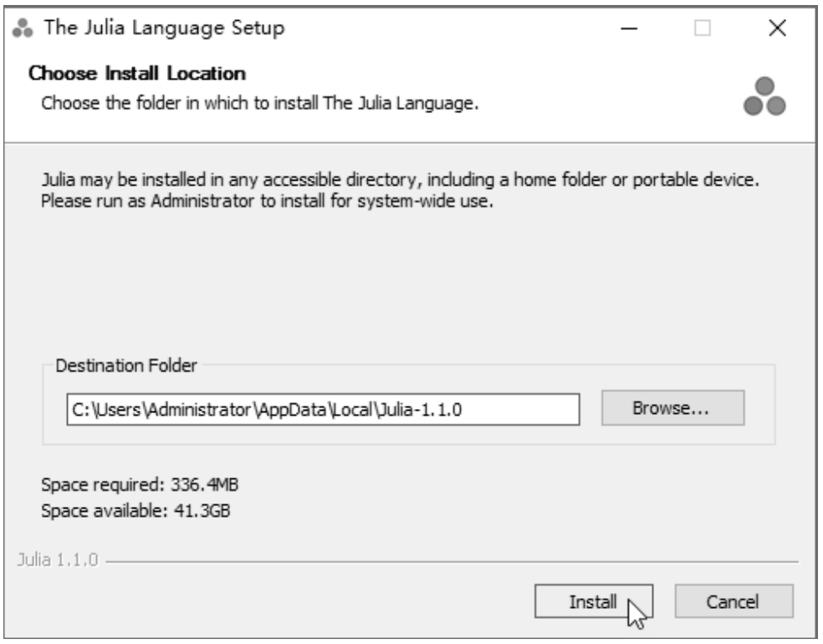This screenshot has width=823, height=644.
Task: Click the "Space required: 336.4MB" label
Action: (140, 484)
